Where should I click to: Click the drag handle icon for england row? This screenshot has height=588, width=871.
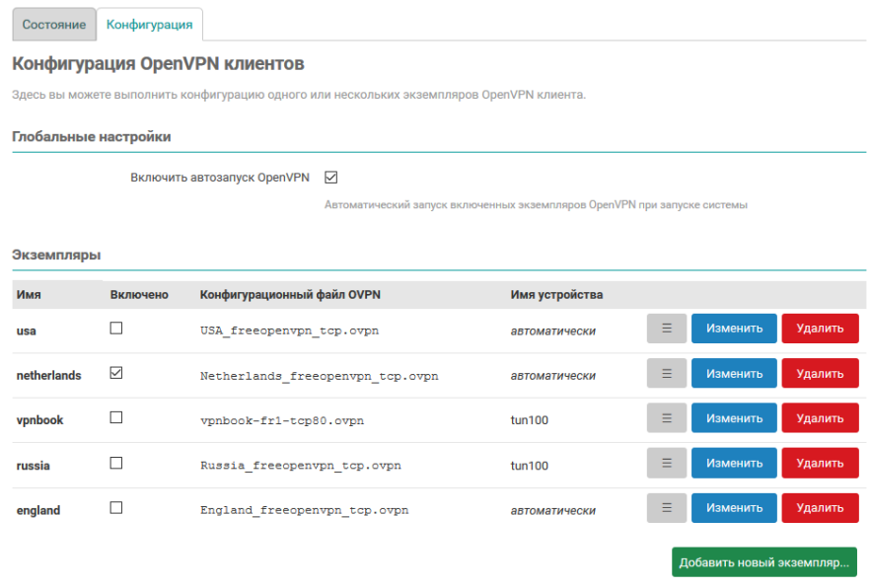[x=667, y=508]
